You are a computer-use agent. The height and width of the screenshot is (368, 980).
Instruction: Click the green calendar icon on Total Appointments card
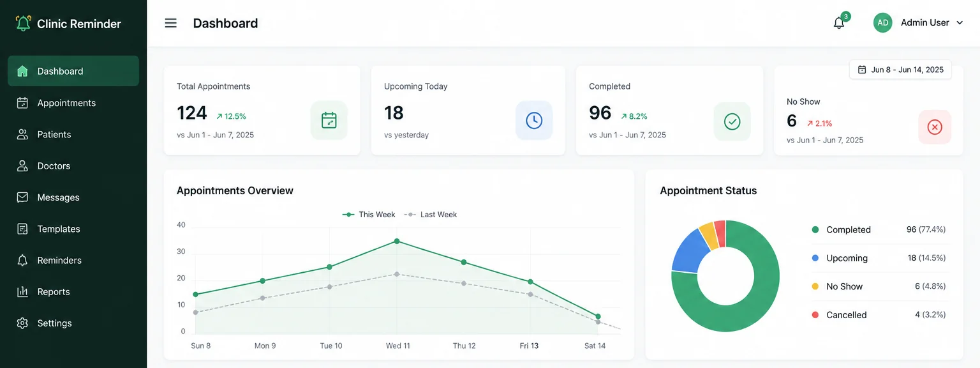(x=329, y=120)
